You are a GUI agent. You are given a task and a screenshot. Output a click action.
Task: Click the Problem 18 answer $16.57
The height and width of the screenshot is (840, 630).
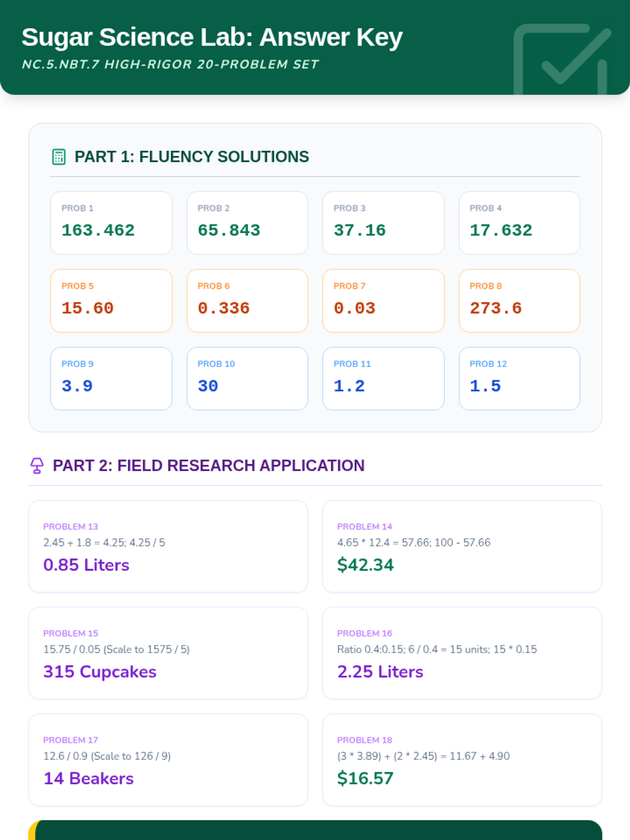tap(365, 779)
